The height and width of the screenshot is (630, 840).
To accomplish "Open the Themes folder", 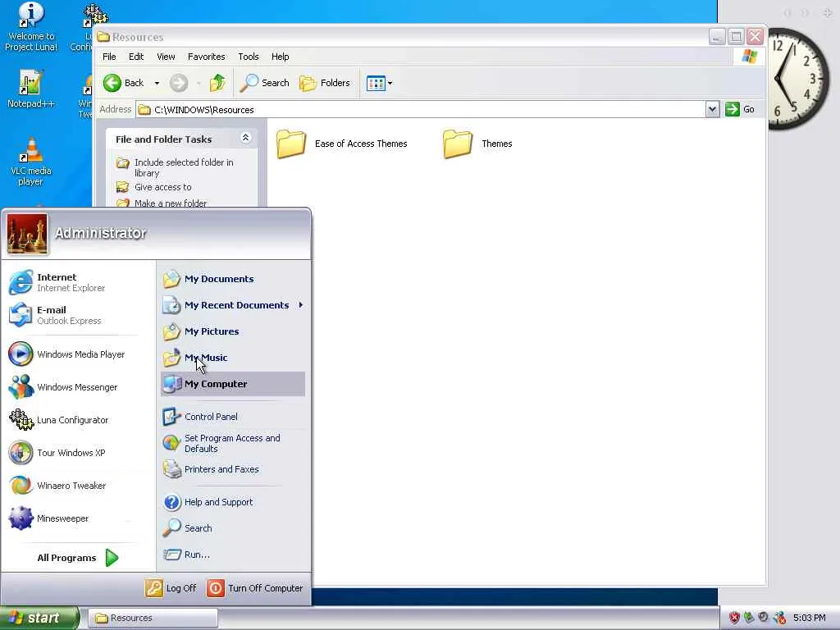I will [x=477, y=144].
